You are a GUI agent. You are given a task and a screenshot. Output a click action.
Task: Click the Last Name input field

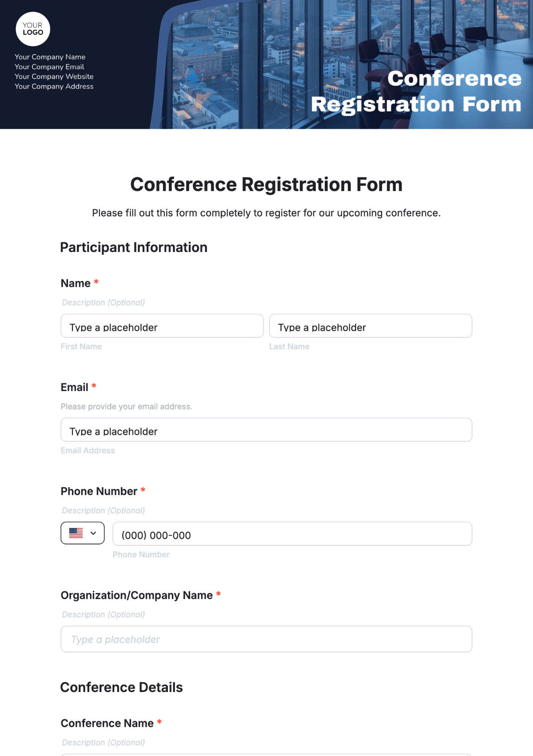[x=370, y=326]
